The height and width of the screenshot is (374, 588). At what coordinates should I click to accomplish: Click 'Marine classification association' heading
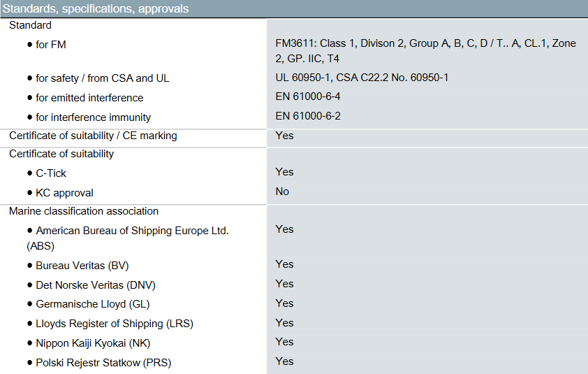point(84,211)
